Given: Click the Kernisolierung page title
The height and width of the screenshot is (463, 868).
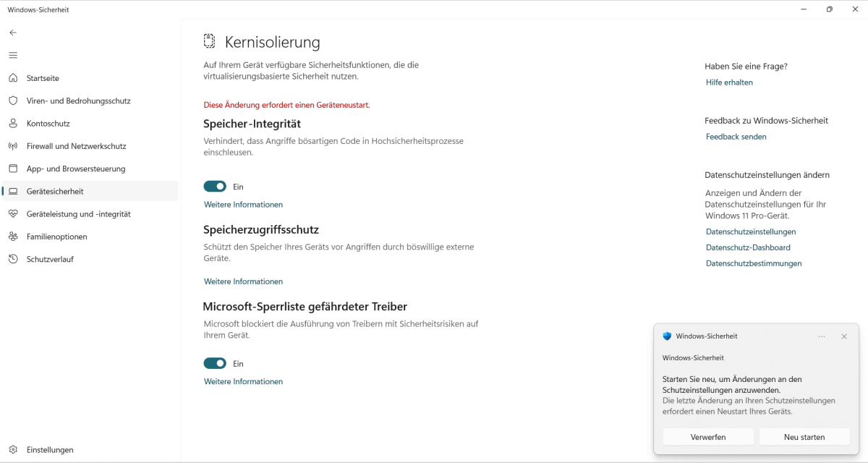Looking at the screenshot, I should pos(273,42).
